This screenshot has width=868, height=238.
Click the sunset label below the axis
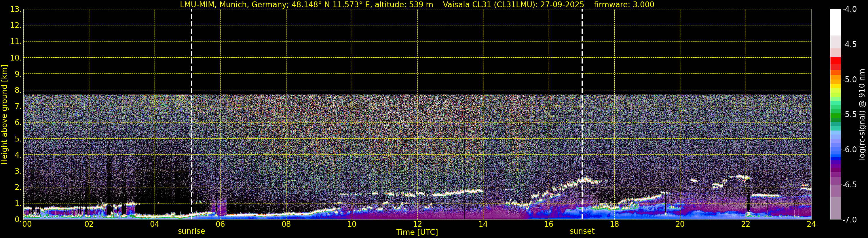click(x=582, y=231)
